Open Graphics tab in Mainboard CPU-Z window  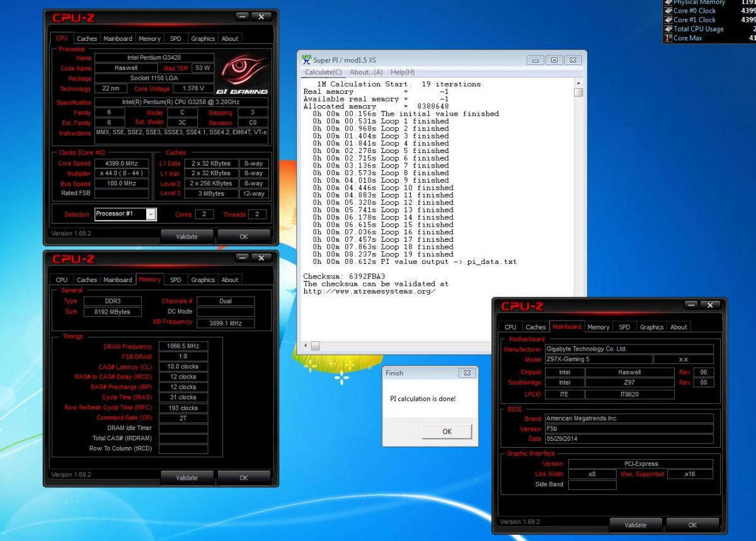pyautogui.click(x=651, y=327)
